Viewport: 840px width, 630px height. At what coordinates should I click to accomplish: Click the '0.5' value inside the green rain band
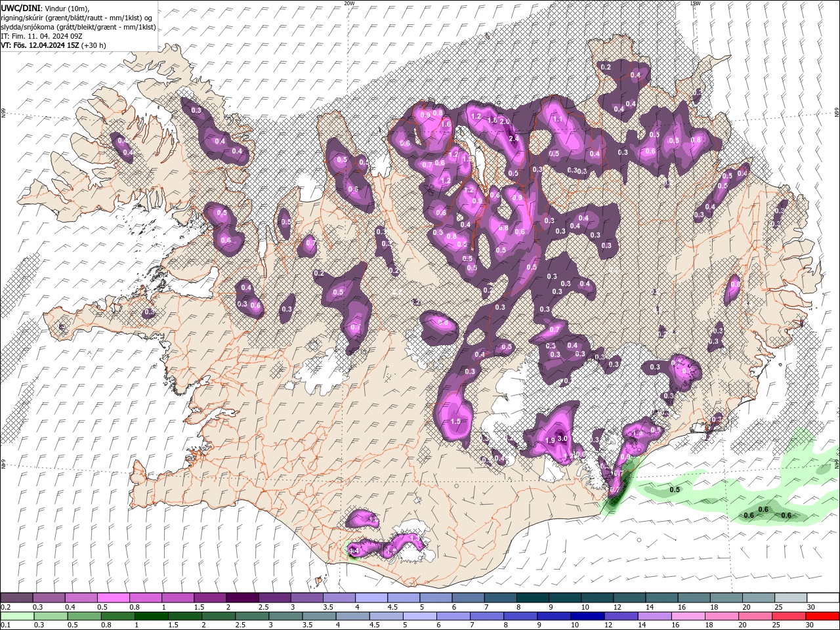pos(675,490)
